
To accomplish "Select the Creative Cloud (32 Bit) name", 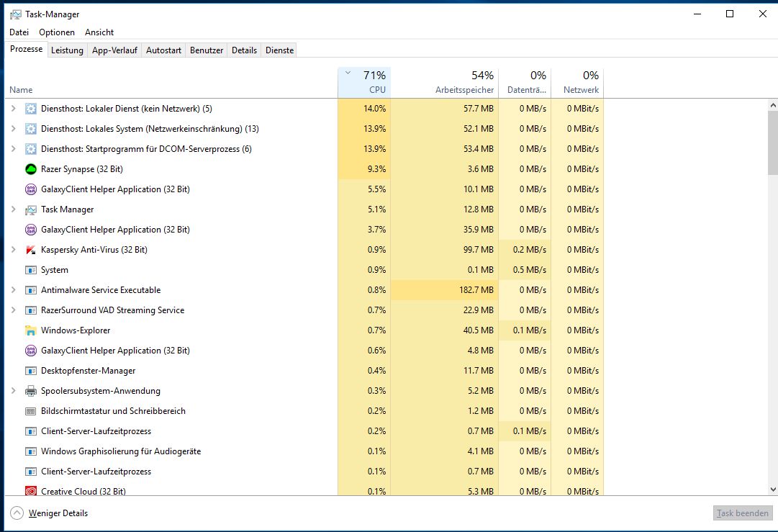I will [x=83, y=491].
